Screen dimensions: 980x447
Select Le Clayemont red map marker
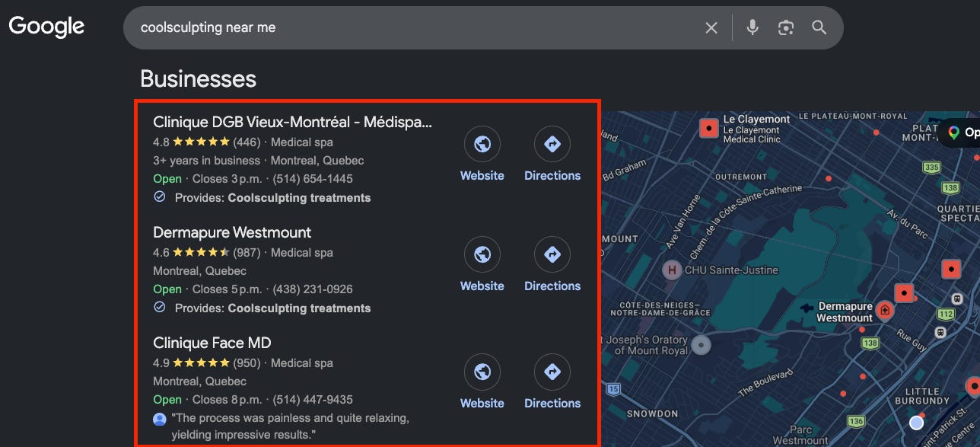[709, 129]
